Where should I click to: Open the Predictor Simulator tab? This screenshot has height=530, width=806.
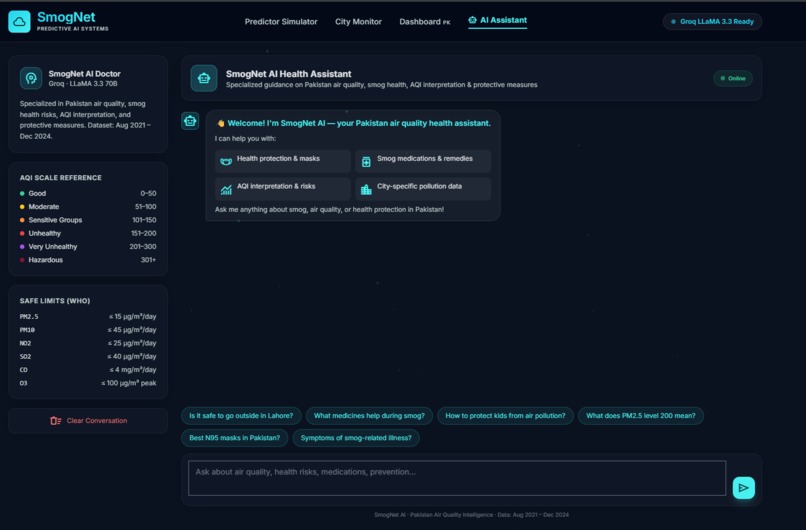point(281,22)
